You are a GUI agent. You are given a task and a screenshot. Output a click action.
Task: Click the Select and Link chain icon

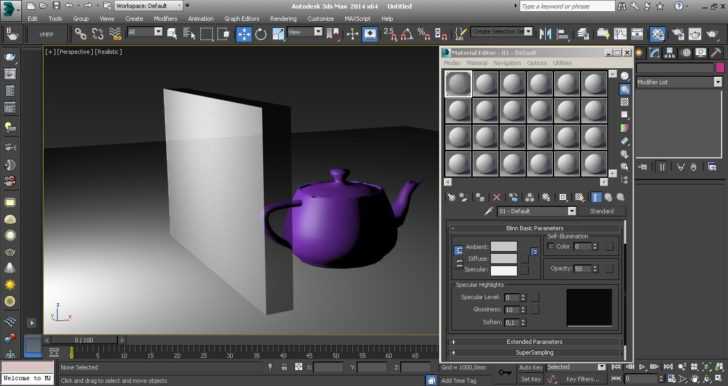pyautogui.click(x=80, y=34)
